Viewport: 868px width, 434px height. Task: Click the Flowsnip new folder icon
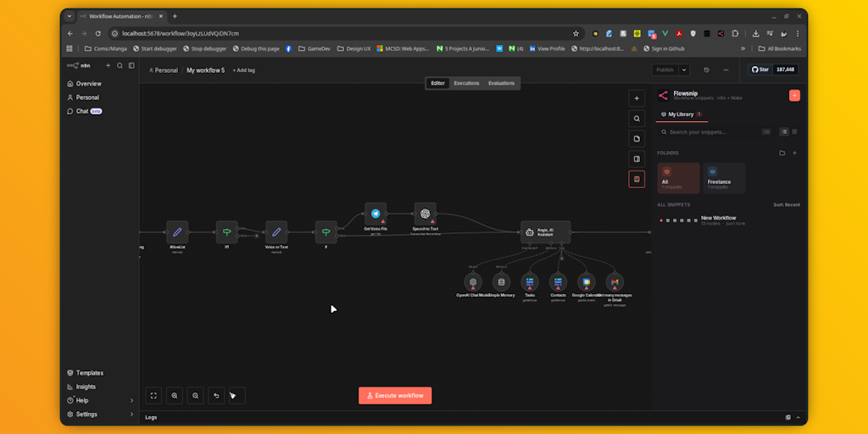782,153
